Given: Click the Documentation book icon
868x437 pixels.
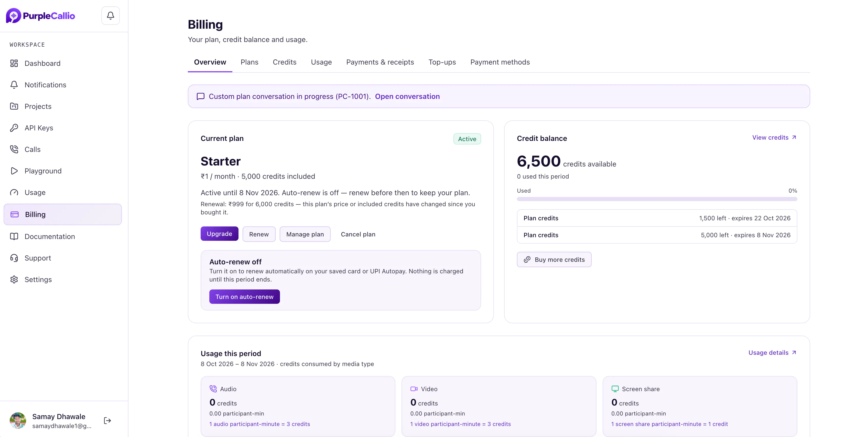Looking at the screenshot, I should coord(14,236).
